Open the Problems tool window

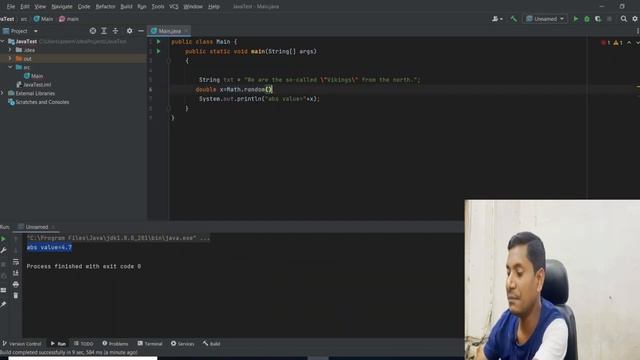pyautogui.click(x=115, y=344)
